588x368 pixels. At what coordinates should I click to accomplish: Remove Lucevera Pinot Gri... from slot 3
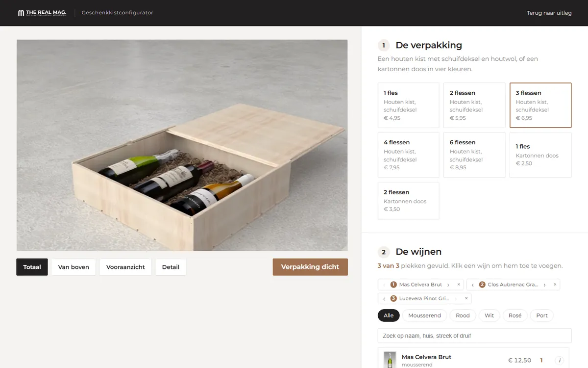pyautogui.click(x=466, y=298)
